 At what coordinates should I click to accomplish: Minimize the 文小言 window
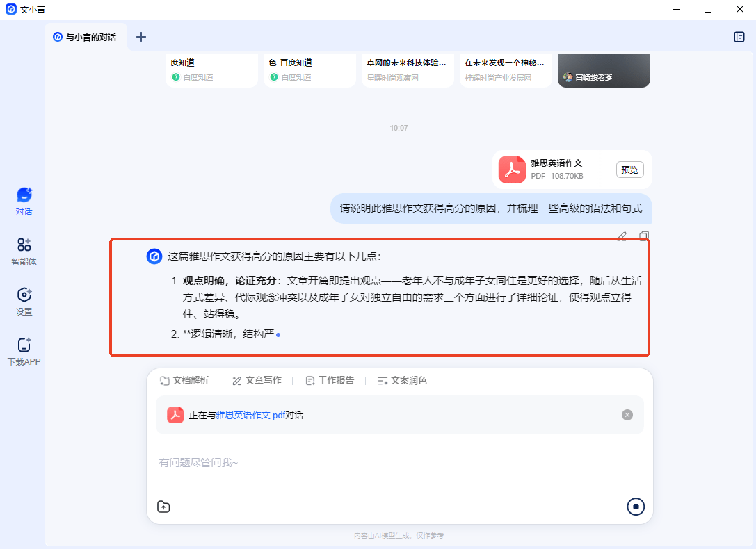677,9
